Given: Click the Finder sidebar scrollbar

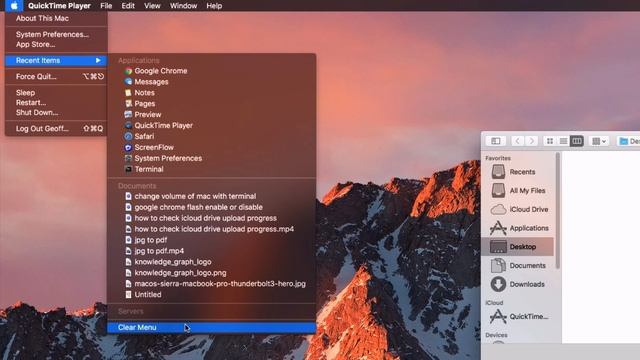Looking at the screenshot, I should [x=558, y=211].
